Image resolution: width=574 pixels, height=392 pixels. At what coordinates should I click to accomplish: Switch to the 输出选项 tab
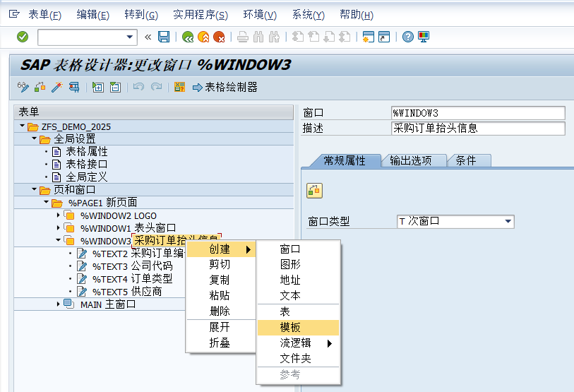411,160
